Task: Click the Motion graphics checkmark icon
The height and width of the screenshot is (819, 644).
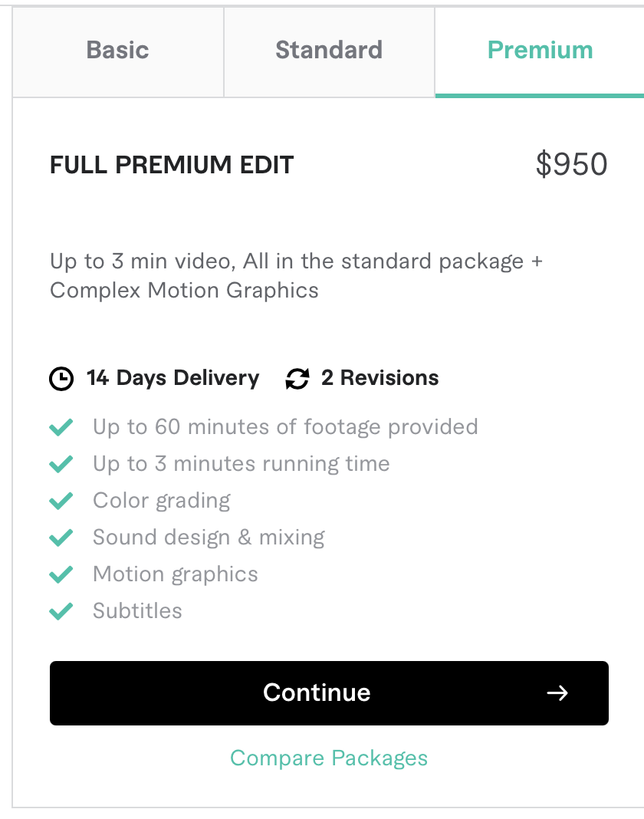Action: click(x=61, y=574)
